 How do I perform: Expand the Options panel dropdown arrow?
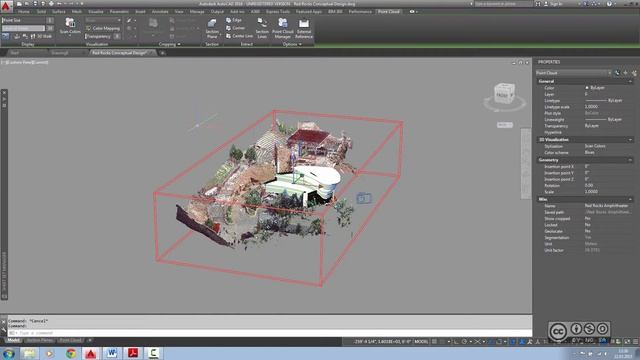tap(300, 44)
